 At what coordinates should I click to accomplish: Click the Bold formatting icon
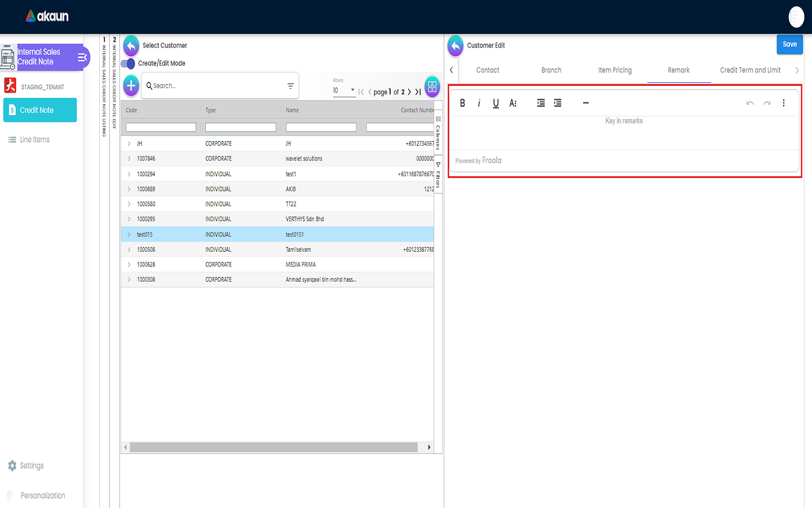462,103
